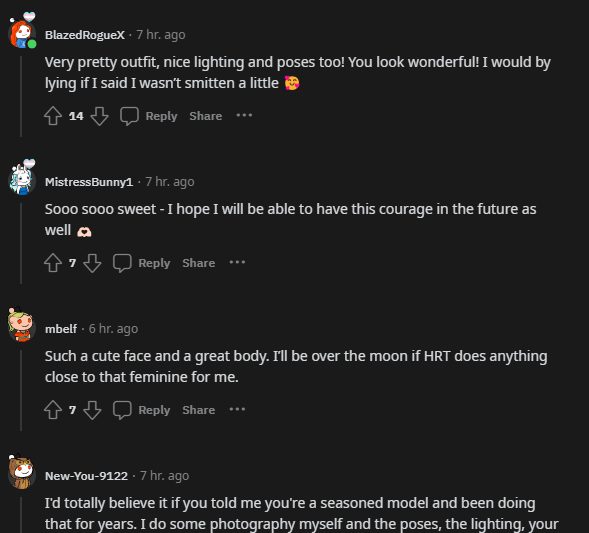Open more options on BlazedRogueX's comment
This screenshot has height=533, width=589.
coord(244,115)
